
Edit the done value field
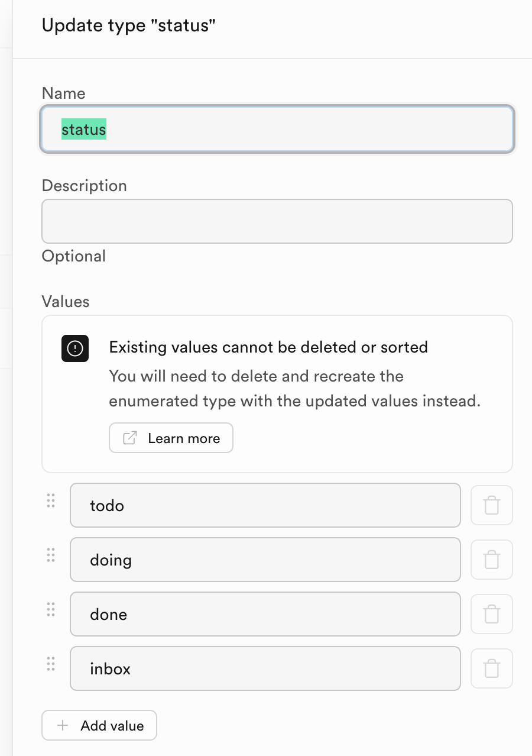(265, 614)
